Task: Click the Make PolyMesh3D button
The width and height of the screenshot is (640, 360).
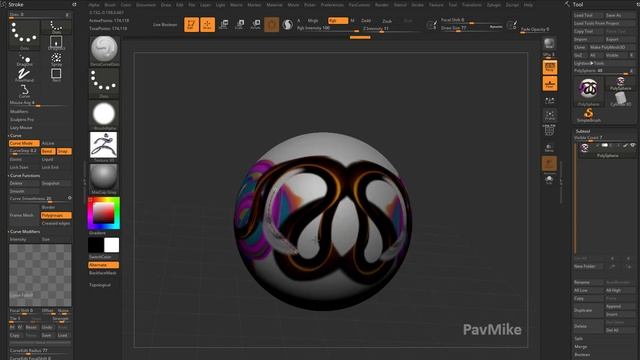Action: (612, 47)
